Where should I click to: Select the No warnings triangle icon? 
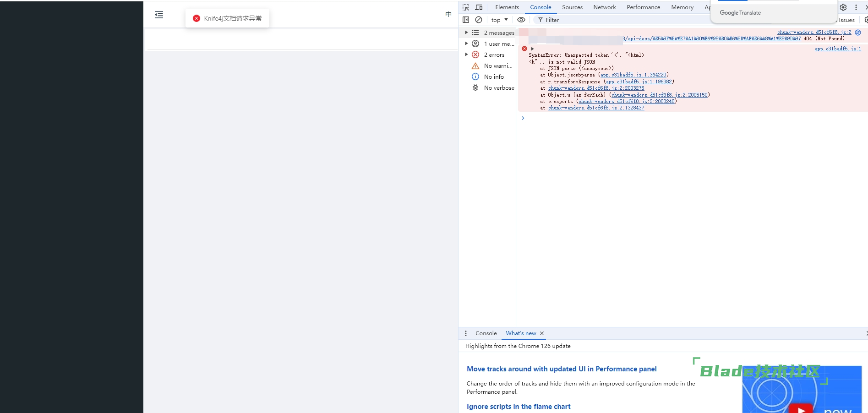[x=475, y=66]
